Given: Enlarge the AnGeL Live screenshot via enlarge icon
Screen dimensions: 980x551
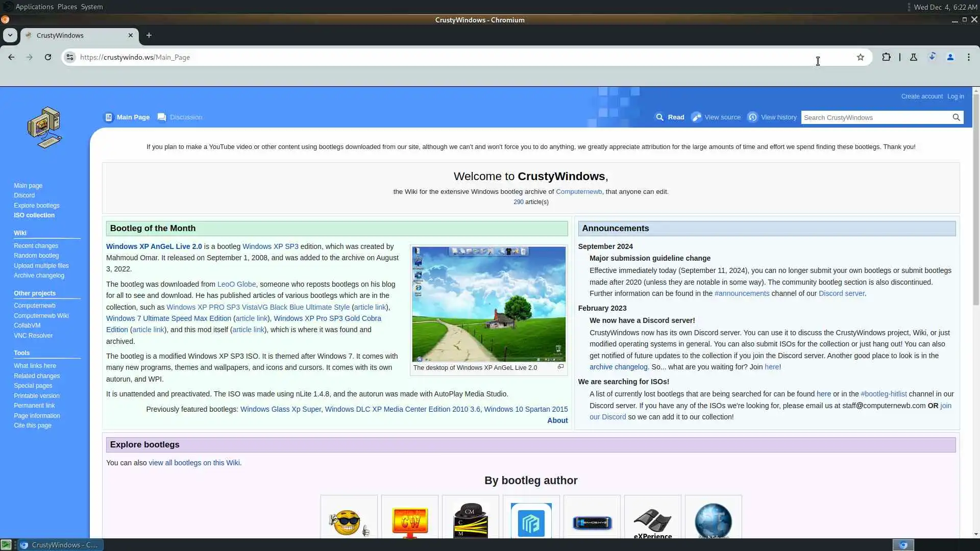Looking at the screenshot, I should point(560,367).
